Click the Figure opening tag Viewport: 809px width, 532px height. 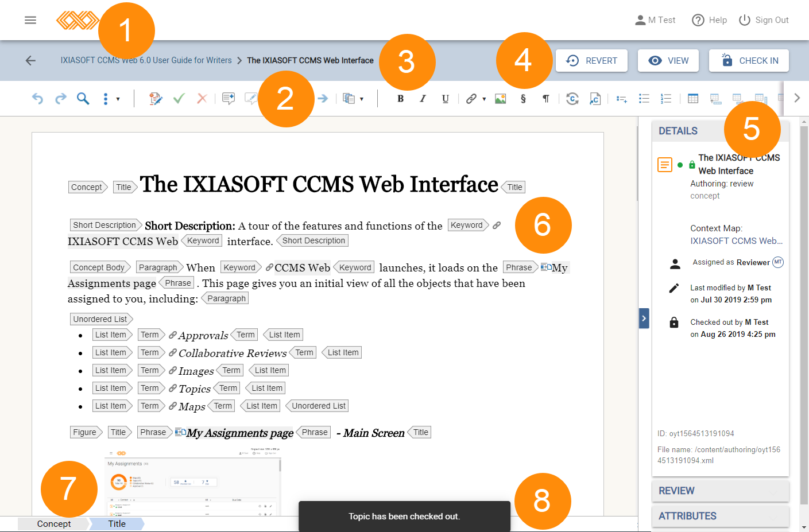coord(86,432)
